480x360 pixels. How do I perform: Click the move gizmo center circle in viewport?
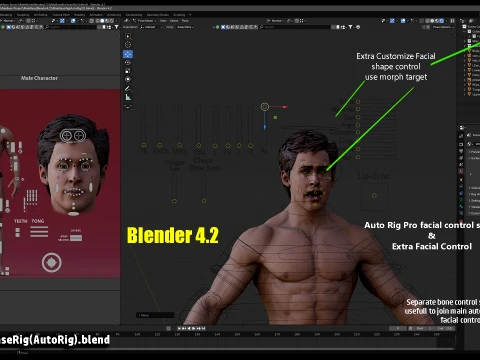tap(265, 107)
